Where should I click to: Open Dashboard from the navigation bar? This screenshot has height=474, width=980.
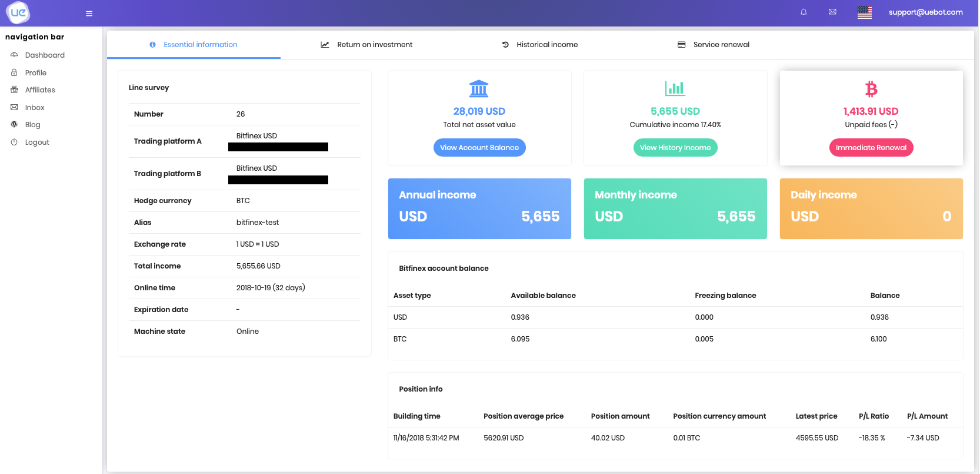coord(45,55)
